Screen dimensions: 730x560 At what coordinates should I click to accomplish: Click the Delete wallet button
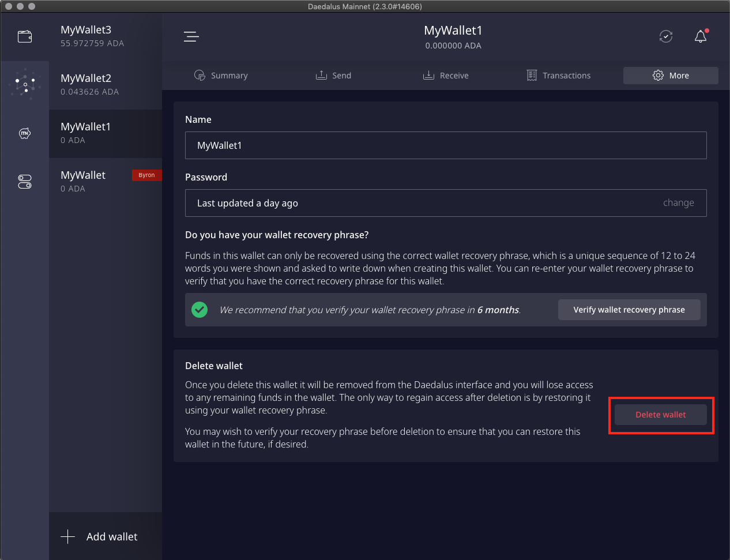pyautogui.click(x=661, y=415)
